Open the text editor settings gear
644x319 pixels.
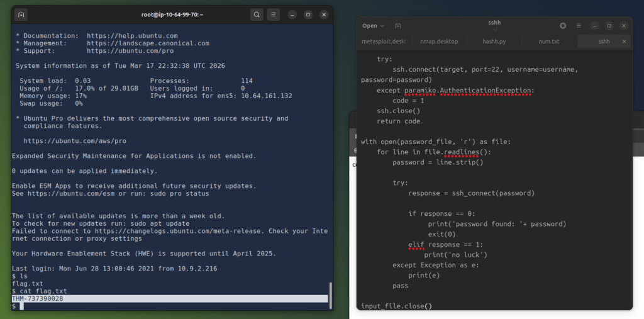tap(563, 26)
